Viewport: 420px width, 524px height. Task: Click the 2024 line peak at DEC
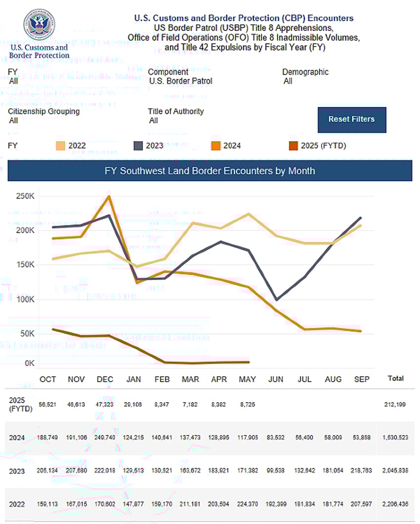[109, 197]
